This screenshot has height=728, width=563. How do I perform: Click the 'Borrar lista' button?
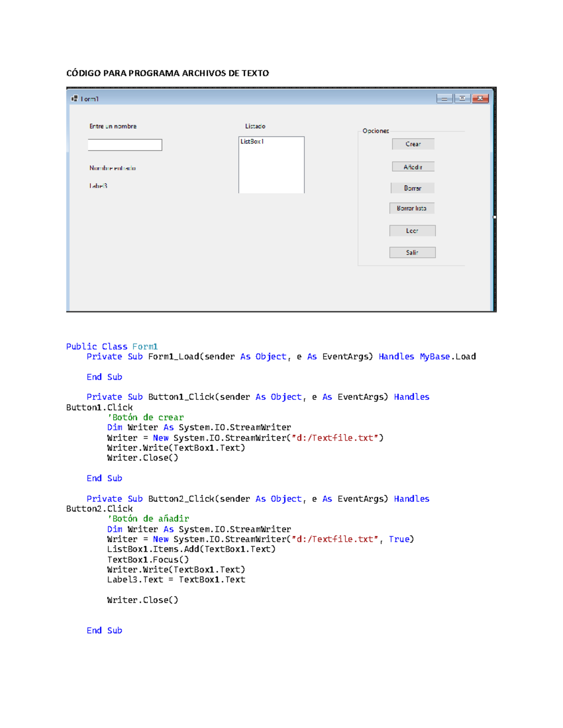[411, 208]
